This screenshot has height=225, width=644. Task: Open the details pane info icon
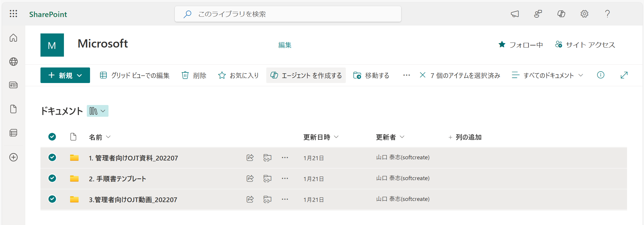[601, 75]
